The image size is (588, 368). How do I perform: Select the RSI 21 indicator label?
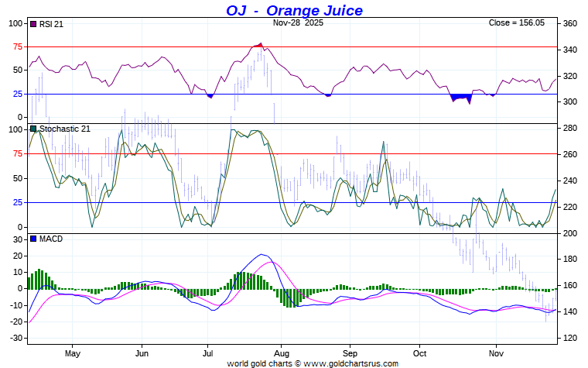click(51, 24)
